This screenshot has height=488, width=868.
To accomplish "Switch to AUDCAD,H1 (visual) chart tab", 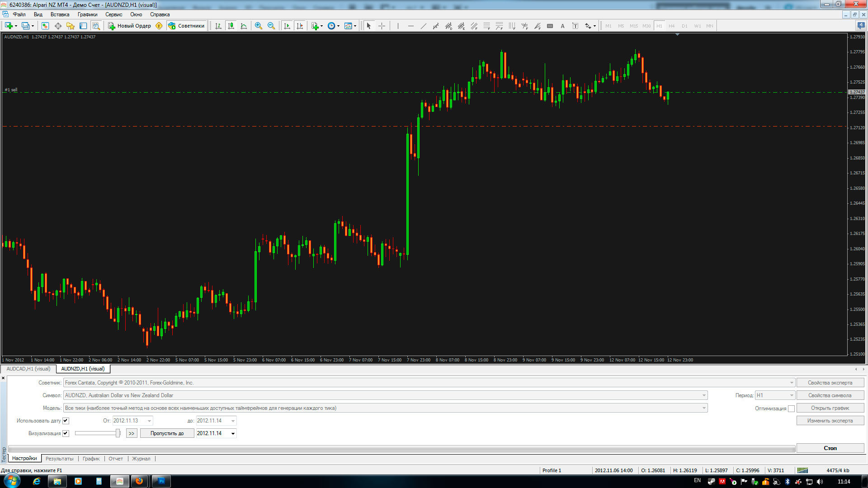I will pyautogui.click(x=28, y=369).
